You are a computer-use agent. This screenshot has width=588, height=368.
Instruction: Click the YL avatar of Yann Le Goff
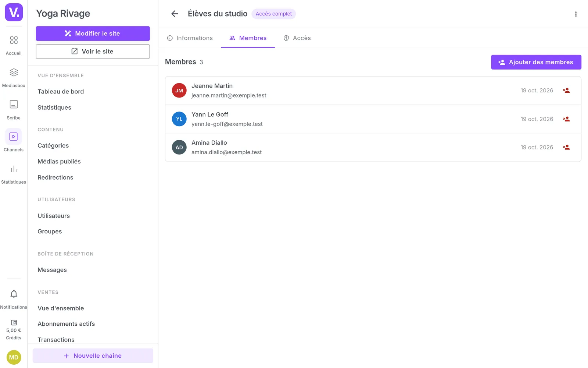(179, 119)
